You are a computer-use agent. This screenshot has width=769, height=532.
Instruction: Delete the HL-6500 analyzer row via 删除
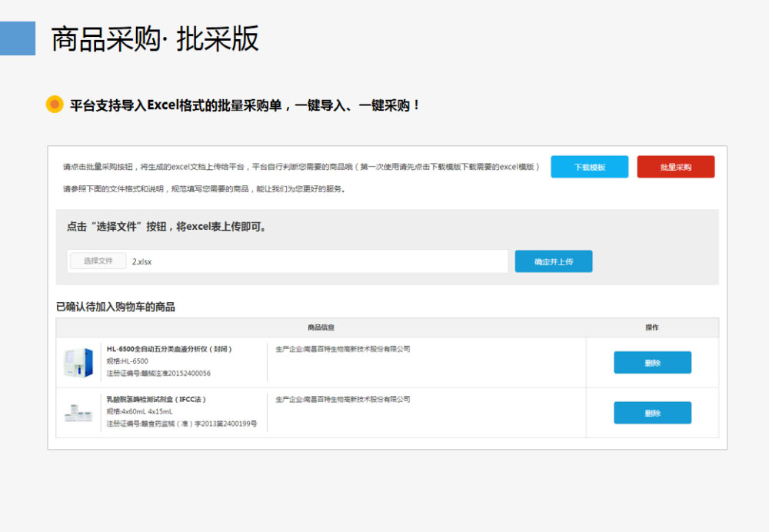click(x=652, y=362)
